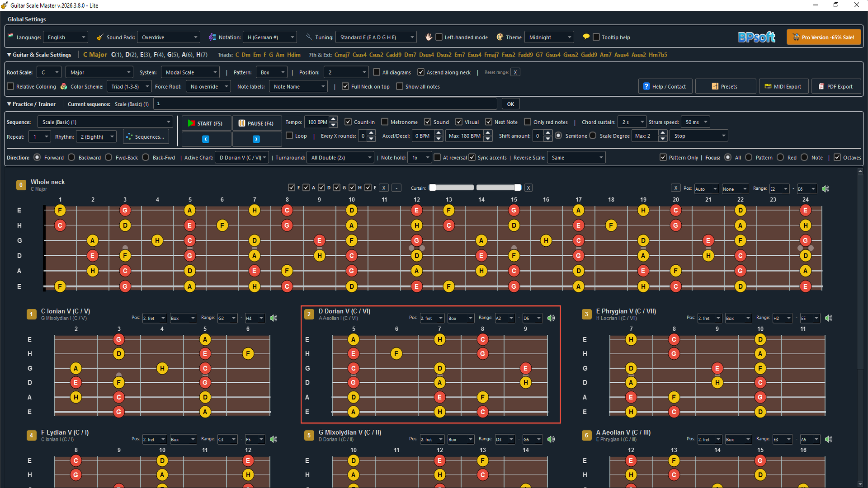868x488 pixels.
Task: Enable All diagrams checkbox
Action: (x=377, y=72)
